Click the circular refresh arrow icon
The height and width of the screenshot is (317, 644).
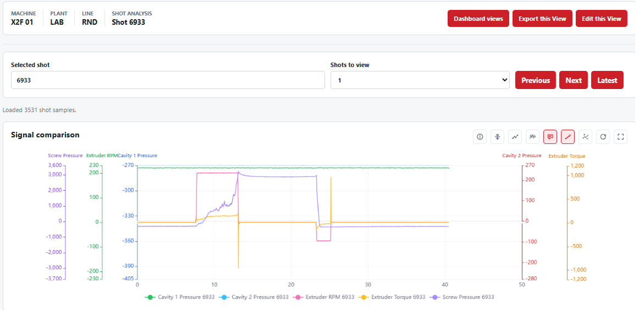[603, 137]
